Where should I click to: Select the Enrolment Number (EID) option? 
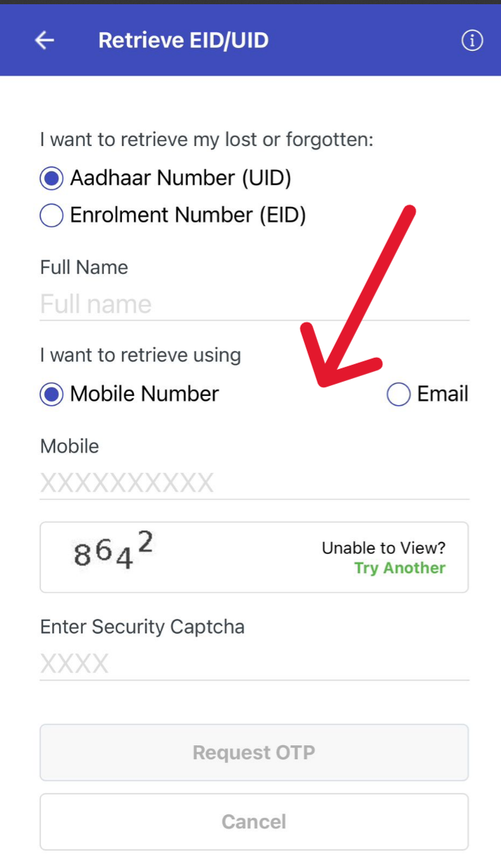pos(51,215)
